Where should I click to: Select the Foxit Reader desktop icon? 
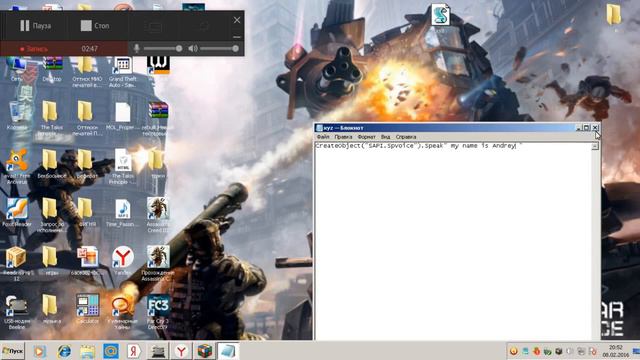(x=17, y=212)
